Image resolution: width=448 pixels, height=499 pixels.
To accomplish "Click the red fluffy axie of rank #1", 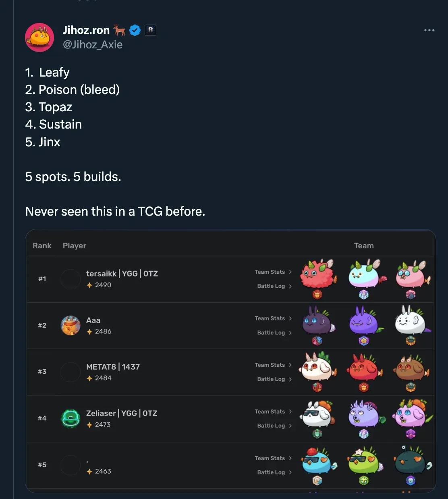I will pyautogui.click(x=318, y=274).
